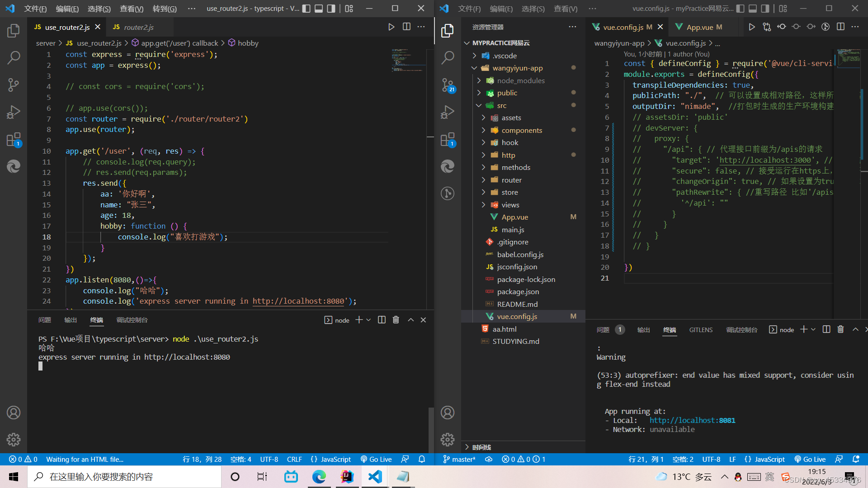Image resolution: width=868 pixels, height=488 pixels.
Task: Toggle left window panel layout icon
Action: (x=319, y=9)
